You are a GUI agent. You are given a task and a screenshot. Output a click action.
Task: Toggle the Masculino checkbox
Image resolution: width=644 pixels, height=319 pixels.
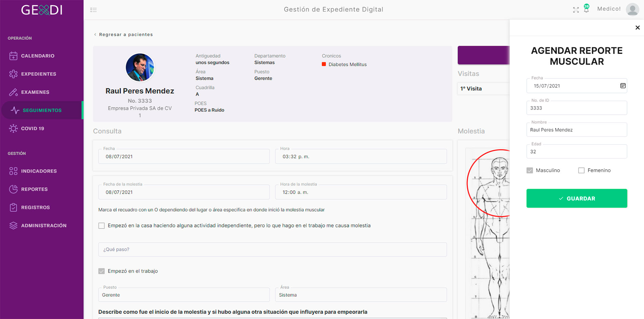click(x=530, y=170)
